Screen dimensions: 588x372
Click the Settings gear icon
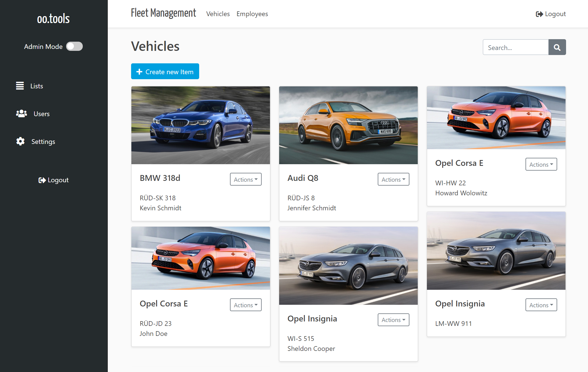(20, 141)
